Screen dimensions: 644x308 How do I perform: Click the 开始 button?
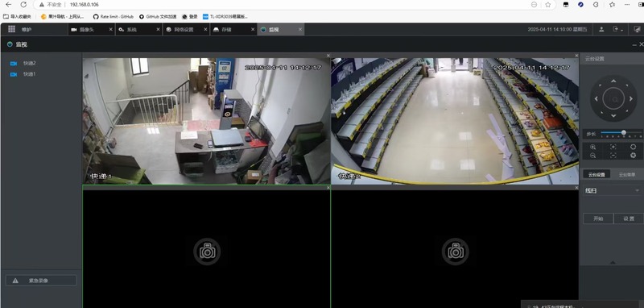coord(598,219)
